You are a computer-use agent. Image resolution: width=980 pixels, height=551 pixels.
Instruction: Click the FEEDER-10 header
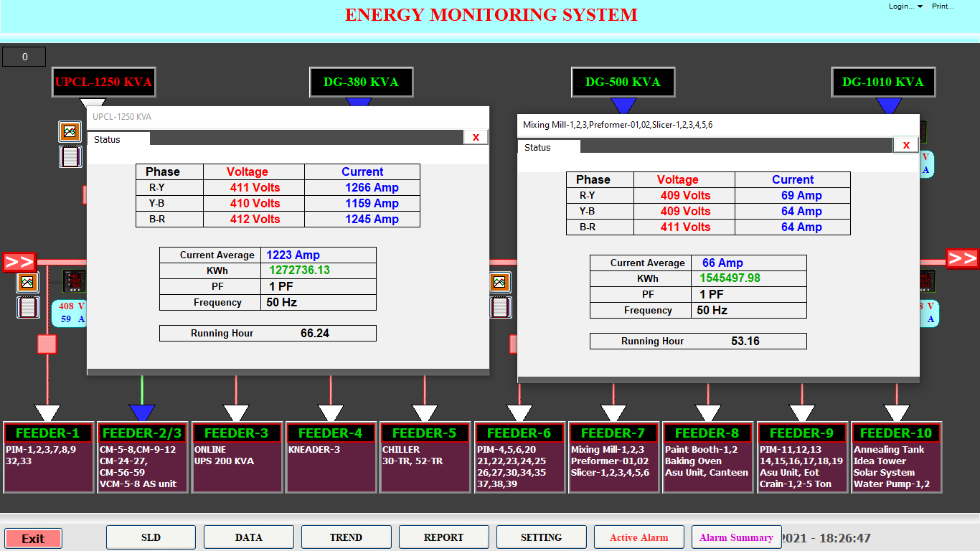click(x=896, y=433)
